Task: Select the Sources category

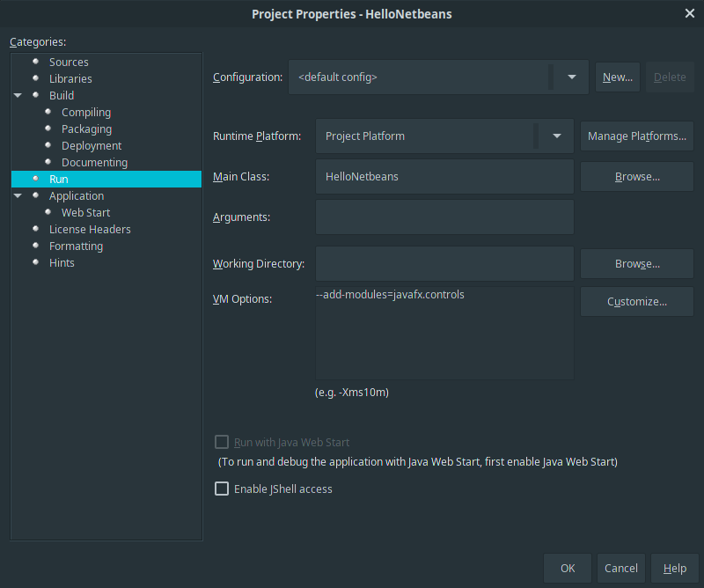Action: point(69,62)
